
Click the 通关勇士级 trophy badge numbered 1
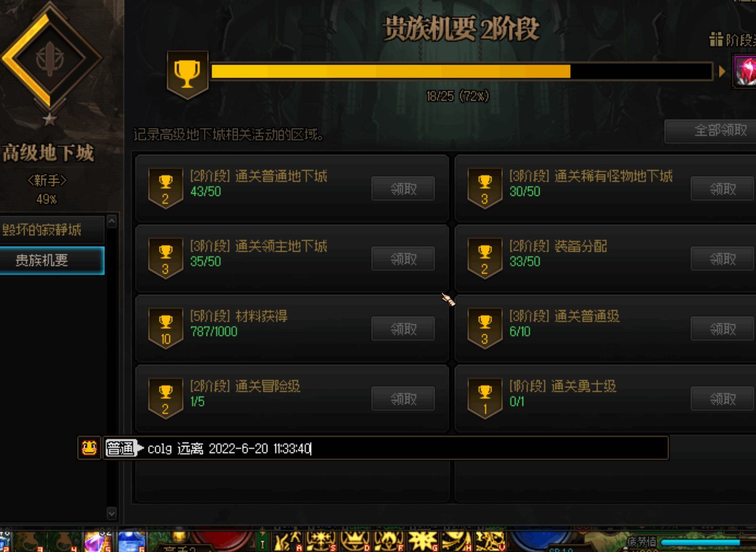(485, 399)
